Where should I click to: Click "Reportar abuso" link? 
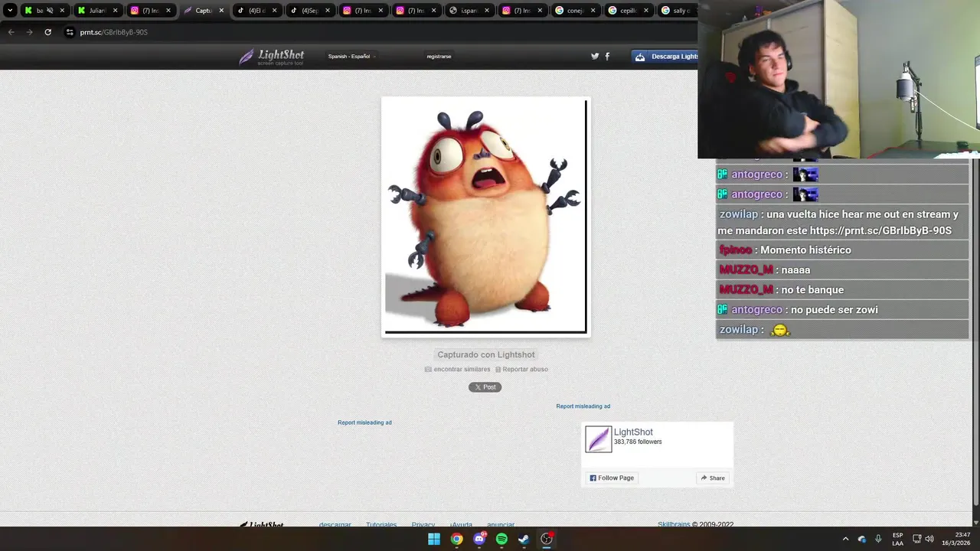[521, 370]
